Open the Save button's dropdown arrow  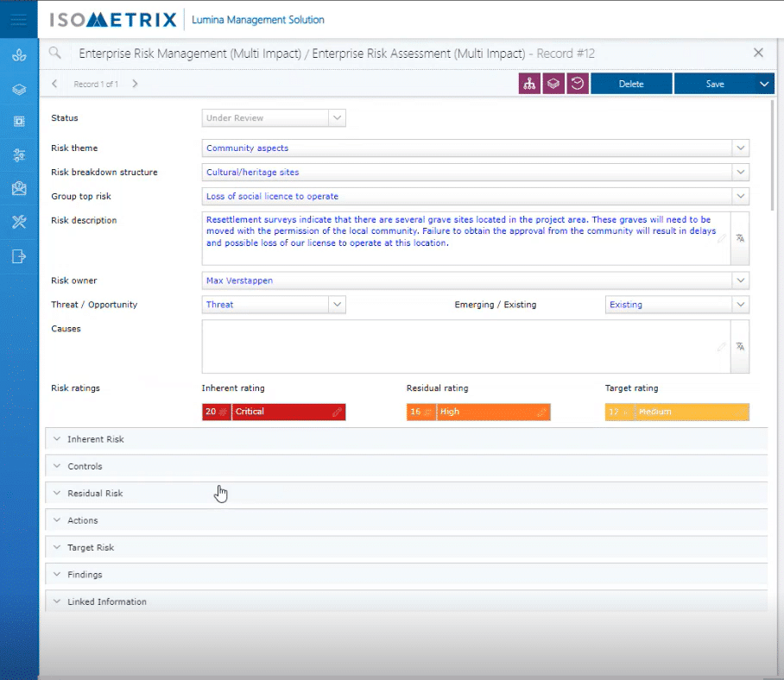click(x=763, y=84)
